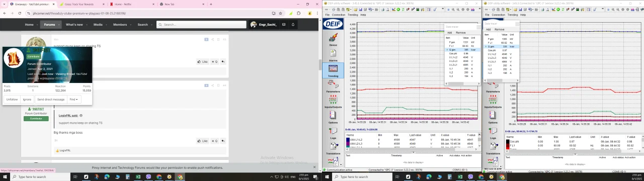Screen dimensions: 644x181
Task: Click the DEIF logo in left window
Action: (333, 24)
